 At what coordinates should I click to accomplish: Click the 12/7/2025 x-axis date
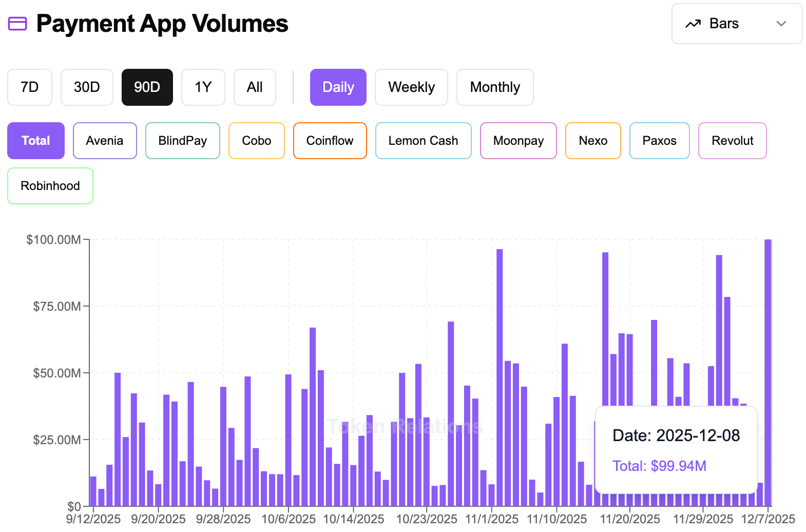coord(768,519)
